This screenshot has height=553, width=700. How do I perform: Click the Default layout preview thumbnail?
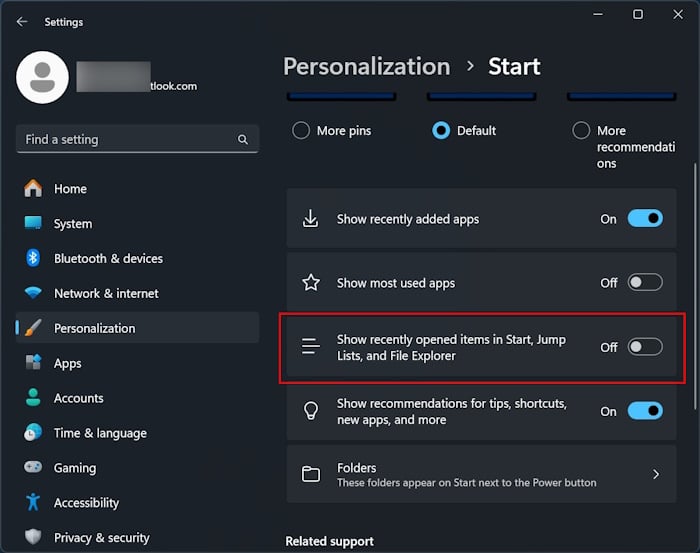(x=481, y=96)
